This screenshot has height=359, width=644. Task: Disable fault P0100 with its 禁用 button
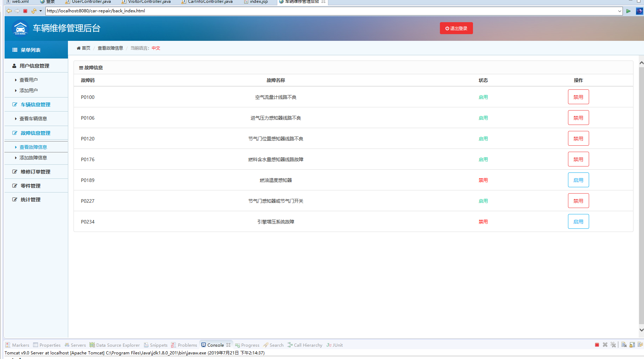(578, 97)
